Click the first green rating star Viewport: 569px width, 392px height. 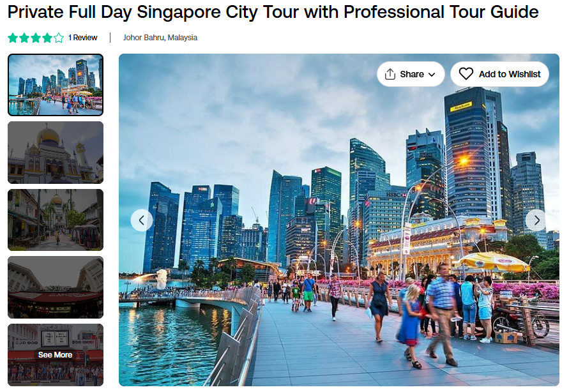point(13,38)
